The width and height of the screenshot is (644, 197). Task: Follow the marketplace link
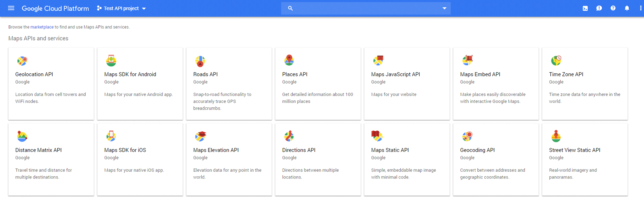tap(42, 27)
